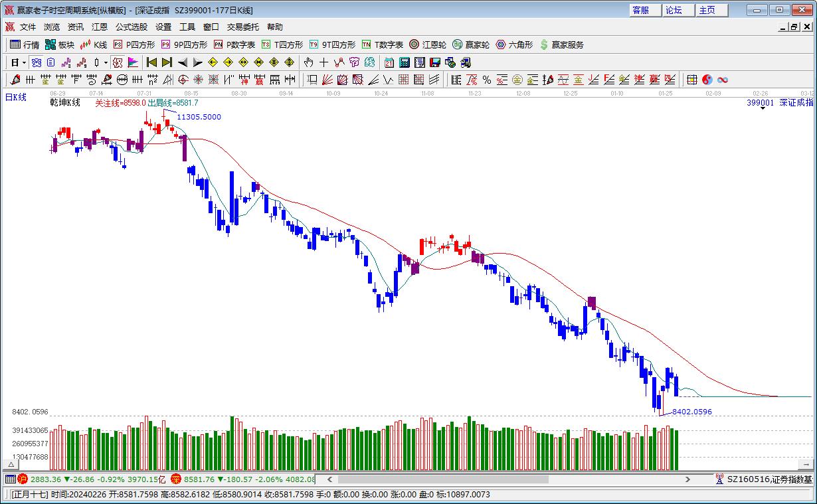
Task: Open the 文件 menu
Action: pyautogui.click(x=28, y=27)
